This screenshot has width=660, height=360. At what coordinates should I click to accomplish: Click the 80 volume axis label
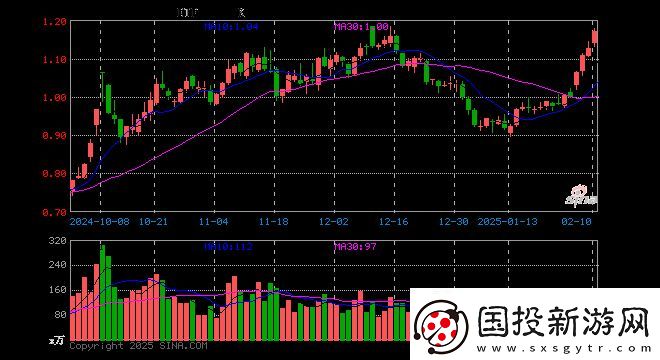61,315
